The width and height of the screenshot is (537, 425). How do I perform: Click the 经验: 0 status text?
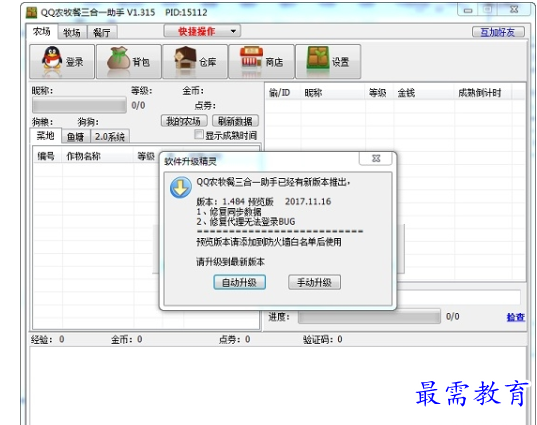(48, 339)
